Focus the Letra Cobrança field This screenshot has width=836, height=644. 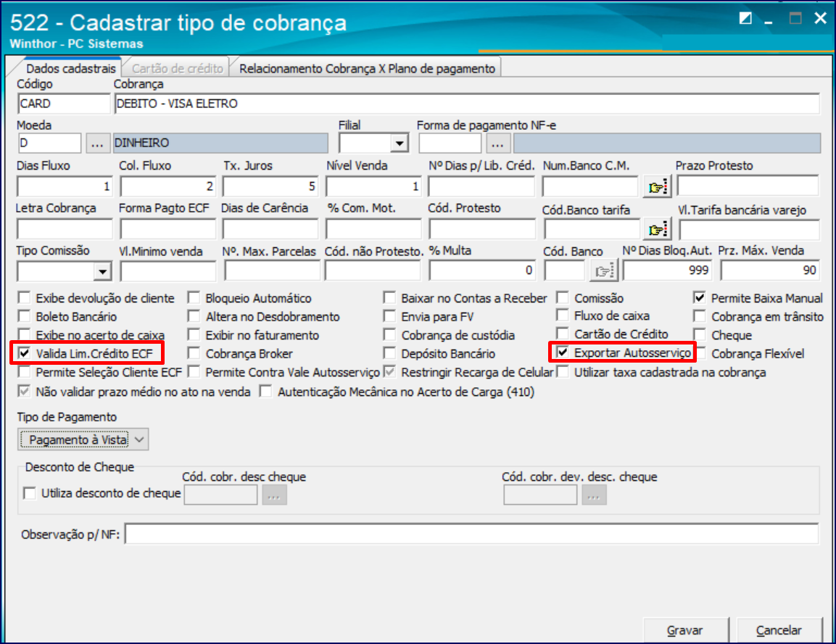click(65, 229)
